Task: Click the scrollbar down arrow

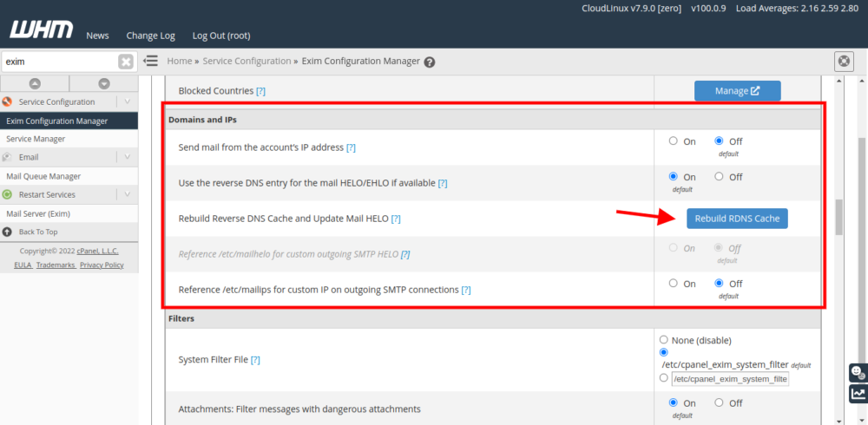Action: point(838,421)
